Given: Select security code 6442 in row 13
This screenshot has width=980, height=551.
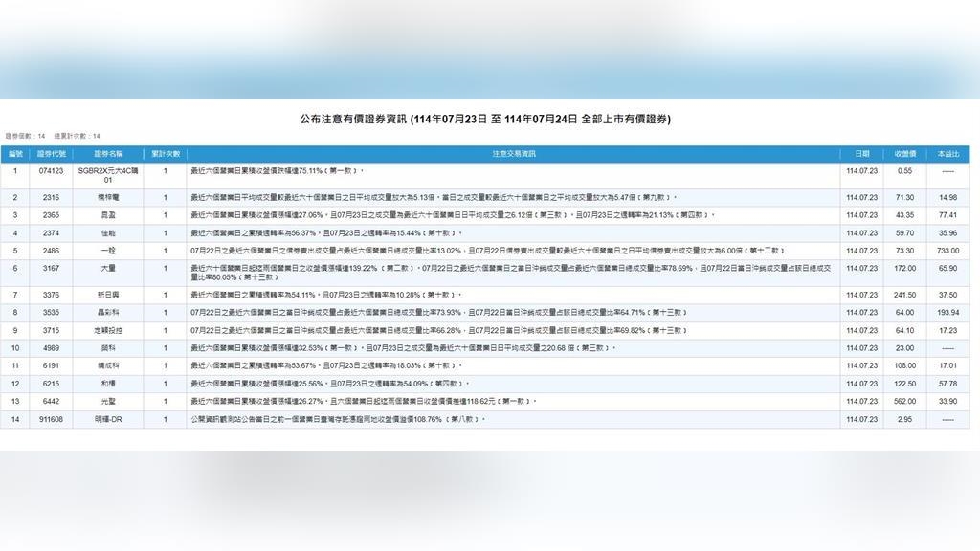Looking at the screenshot, I should point(51,402).
